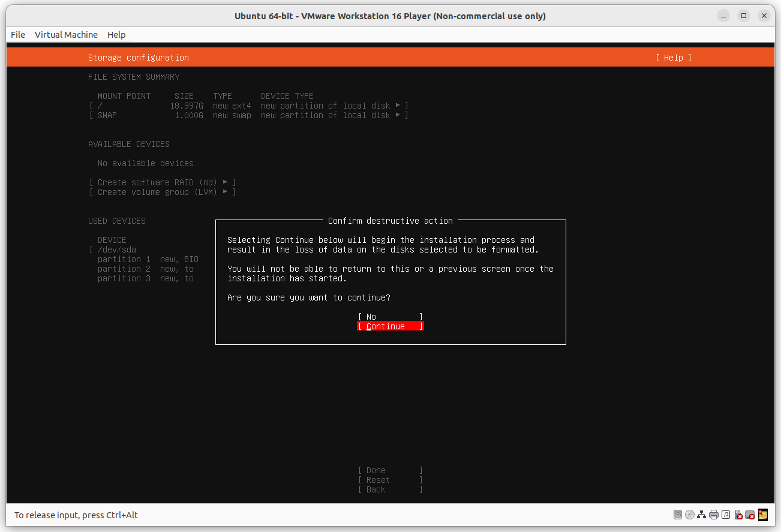Select the sound card icon in the status bar
This screenshot has height=532, width=781.
[726, 515]
